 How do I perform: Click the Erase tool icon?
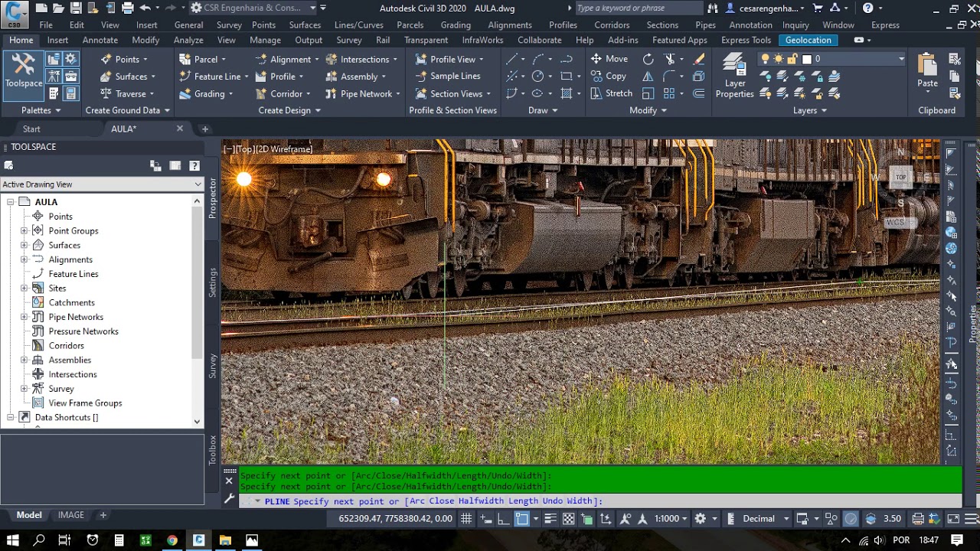click(x=699, y=59)
